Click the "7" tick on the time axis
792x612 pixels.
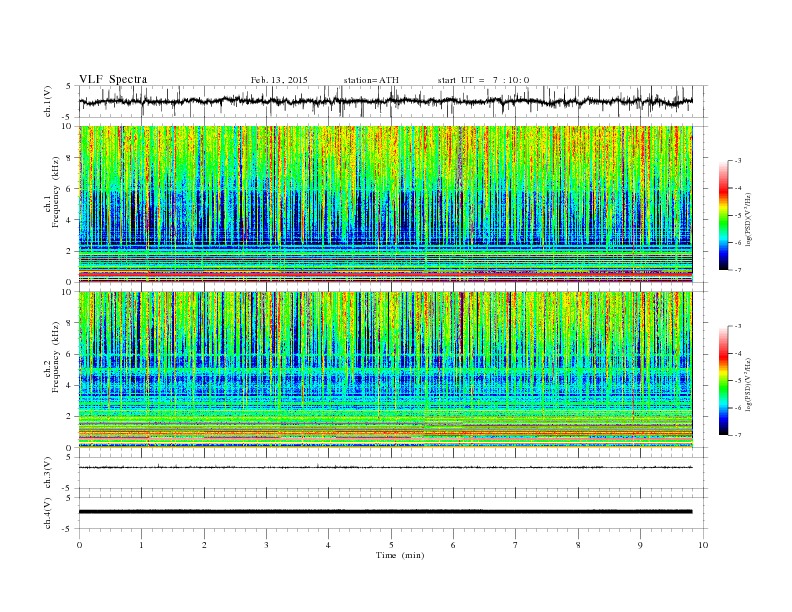click(516, 545)
